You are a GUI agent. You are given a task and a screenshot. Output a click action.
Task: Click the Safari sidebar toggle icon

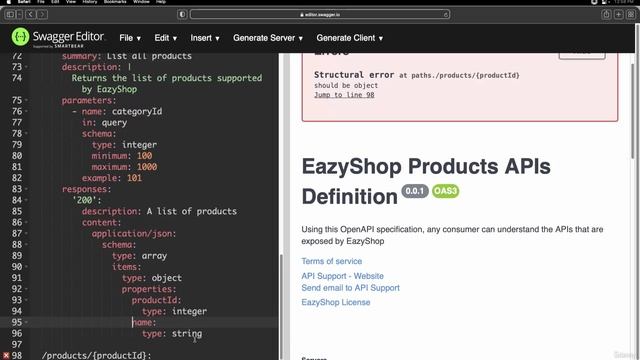tap(11, 15)
